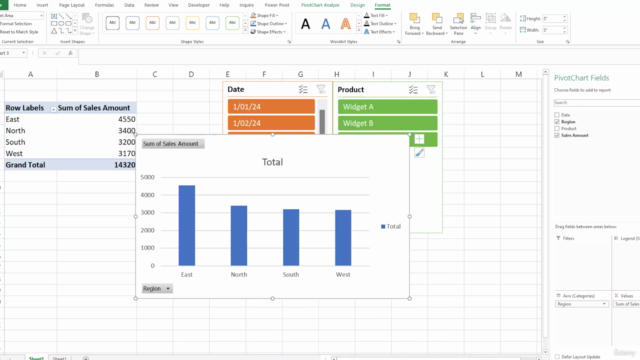Image resolution: width=640 pixels, height=360 pixels.
Task: Click the Sum of Sales Amount chart button
Action: [173, 144]
